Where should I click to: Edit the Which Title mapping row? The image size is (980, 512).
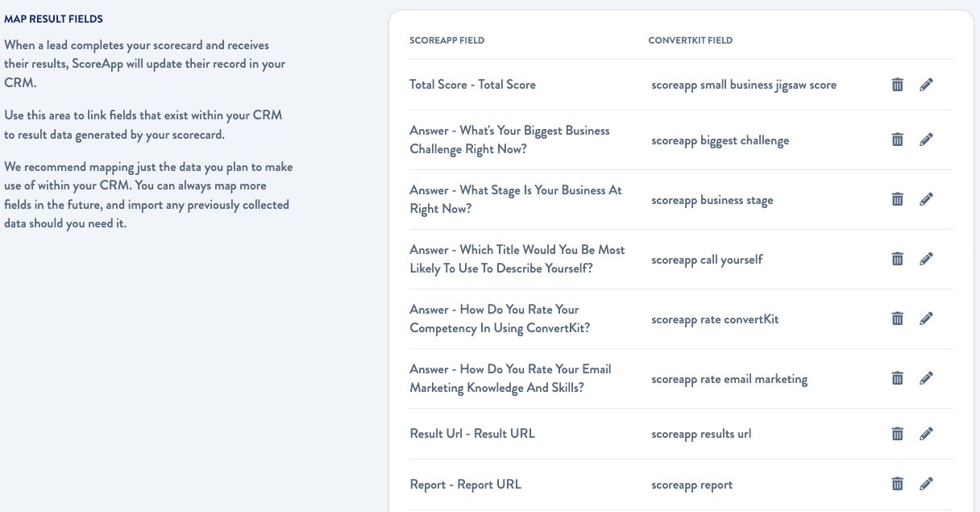(926, 259)
